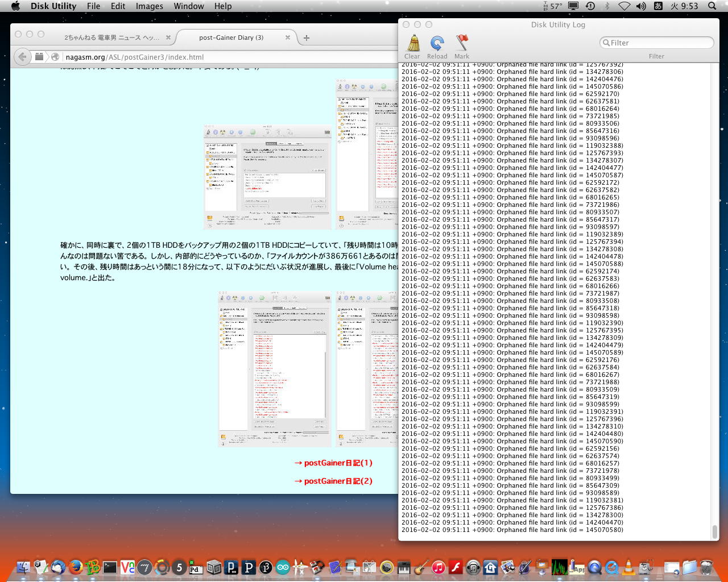The image size is (728, 582).
Task: Clear the Disk Utility log
Action: tap(412, 47)
